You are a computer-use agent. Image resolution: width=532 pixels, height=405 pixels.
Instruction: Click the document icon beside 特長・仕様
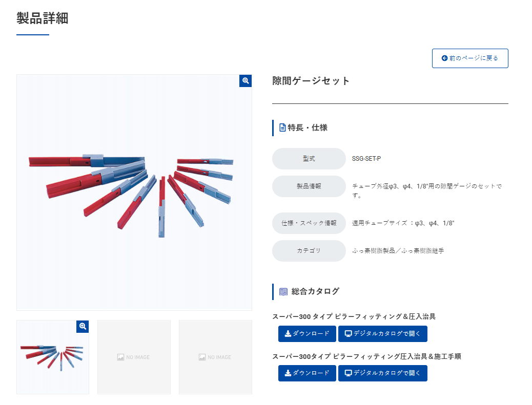coord(282,128)
